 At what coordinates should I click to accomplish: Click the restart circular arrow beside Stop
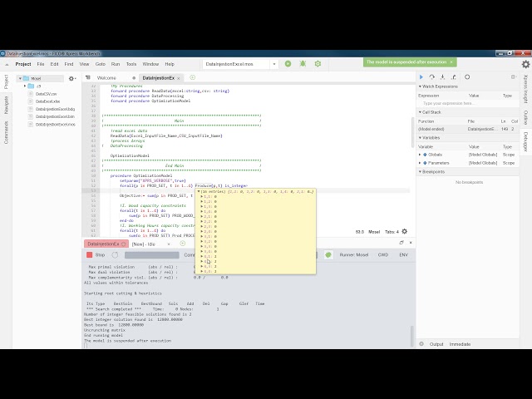(115, 255)
